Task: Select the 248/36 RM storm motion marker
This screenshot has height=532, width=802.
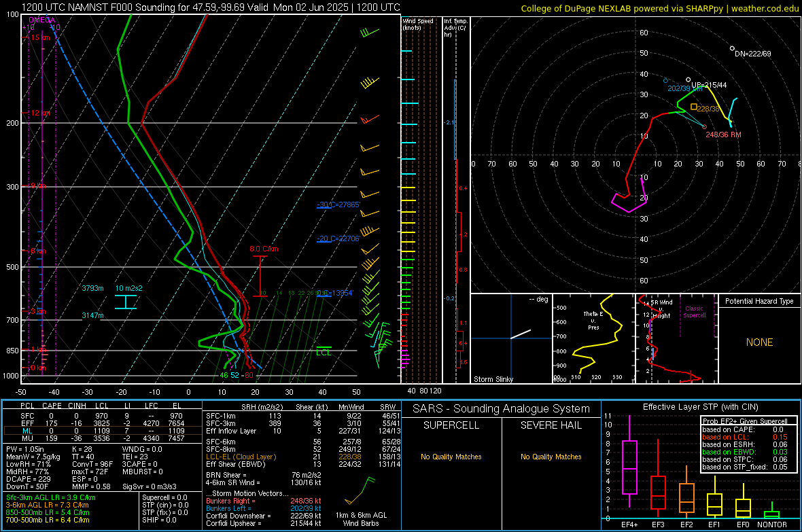Action: click(x=704, y=126)
